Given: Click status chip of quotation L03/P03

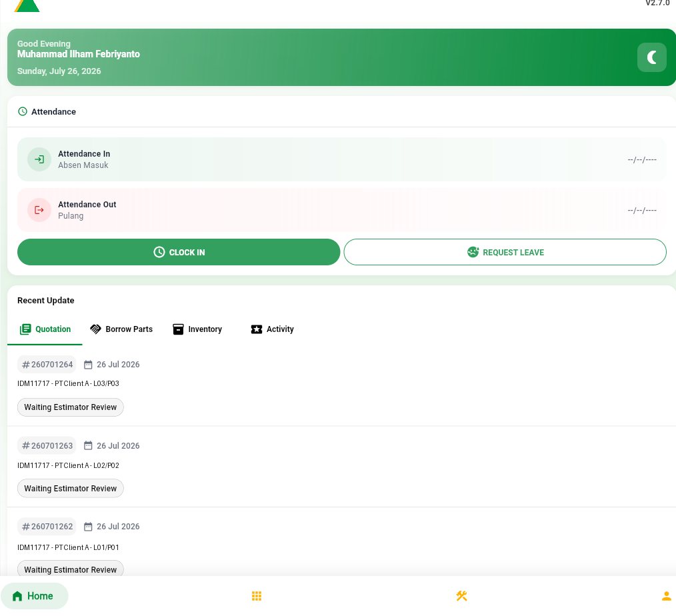Looking at the screenshot, I should click(70, 407).
